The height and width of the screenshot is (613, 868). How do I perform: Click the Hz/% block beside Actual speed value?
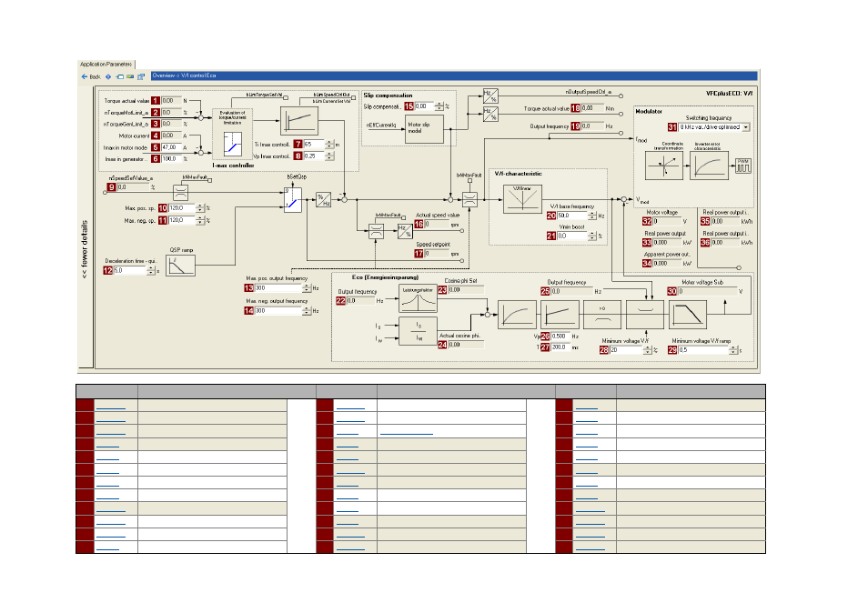(405, 231)
